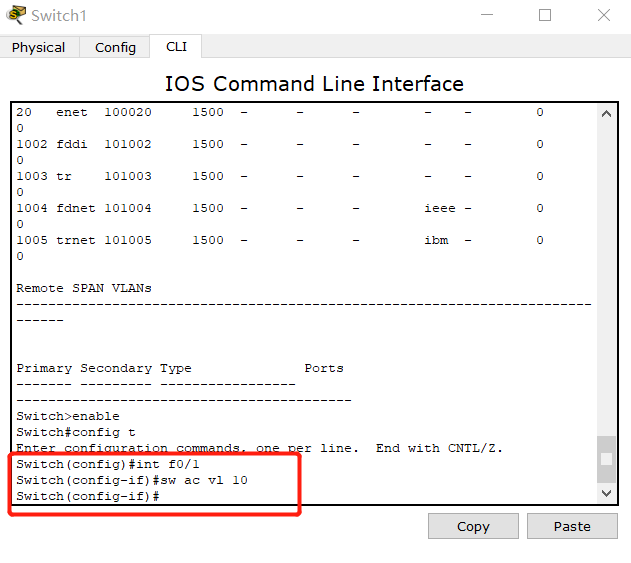This screenshot has height=563, width=631.
Task: Maximize the Switch1 window
Action: pos(545,15)
